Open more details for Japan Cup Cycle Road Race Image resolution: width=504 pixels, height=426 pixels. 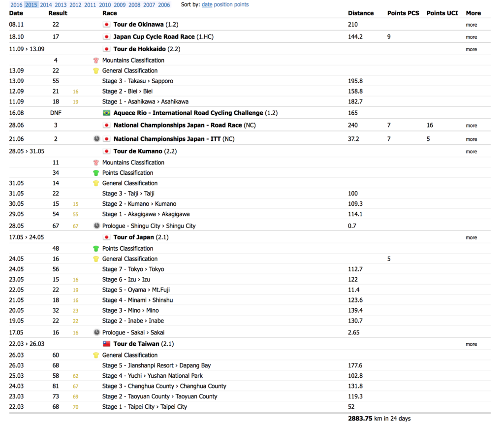(471, 37)
